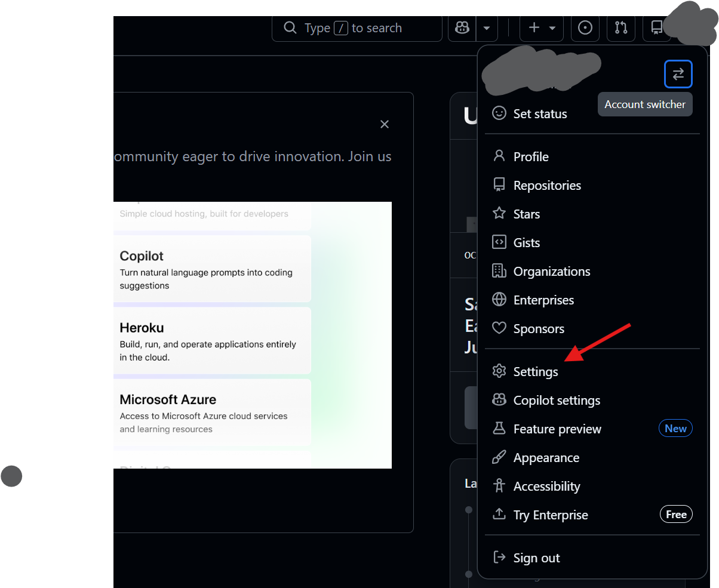The image size is (719, 588).
Task: Click the beaker icon beside Feature preview
Action: (x=499, y=428)
